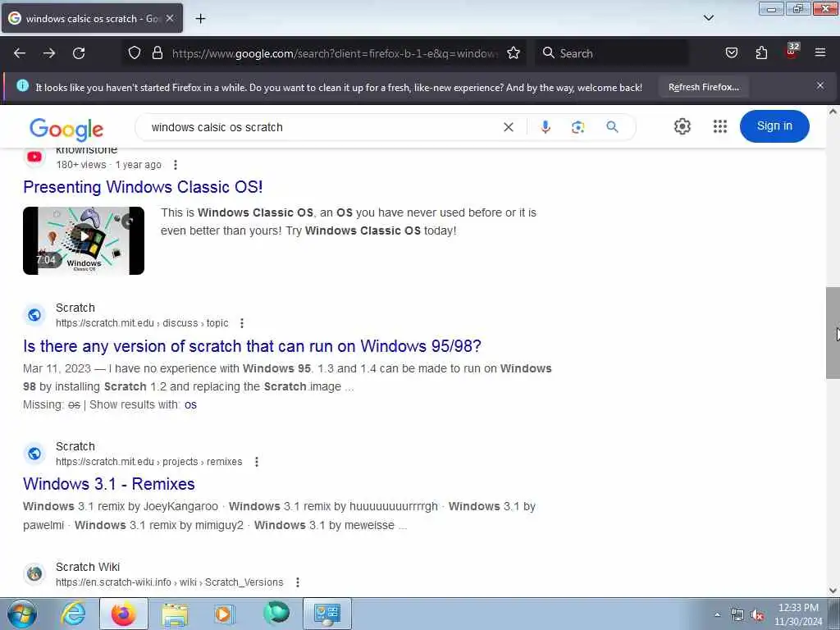
Task: Click the muted volume tray icon
Action: (757, 615)
